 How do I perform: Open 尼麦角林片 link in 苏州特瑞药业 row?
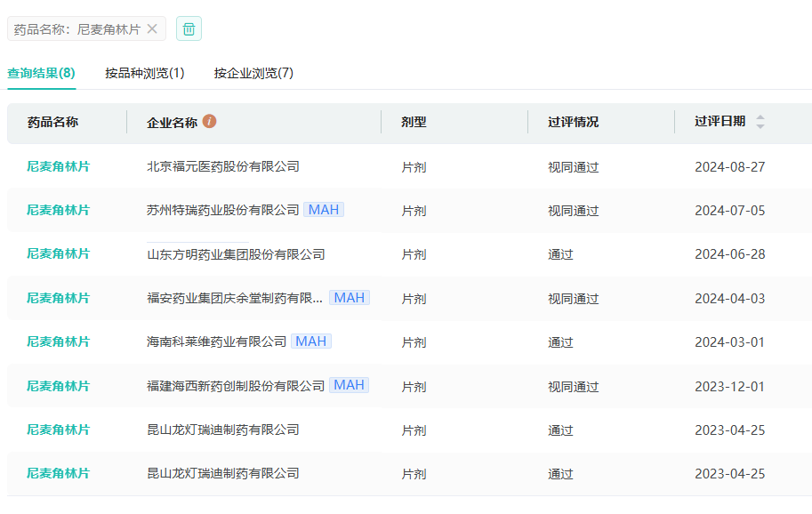59,210
